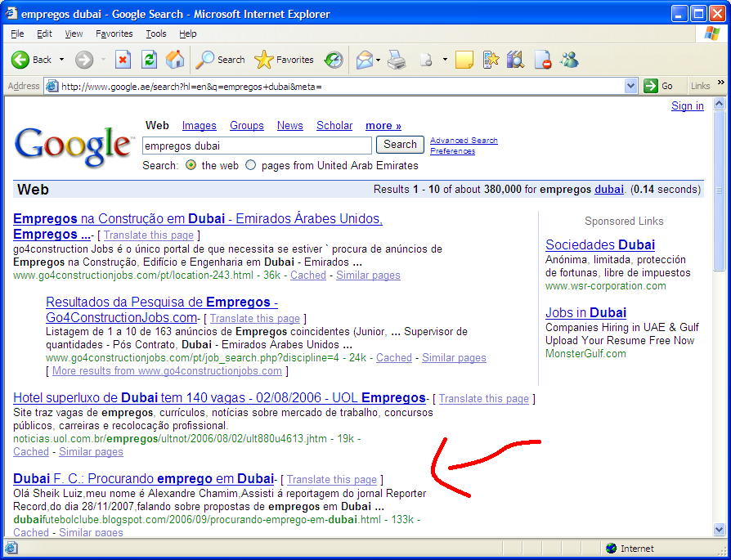Click the yellow sticky note icon
This screenshot has height=560, width=731.
pos(464,60)
